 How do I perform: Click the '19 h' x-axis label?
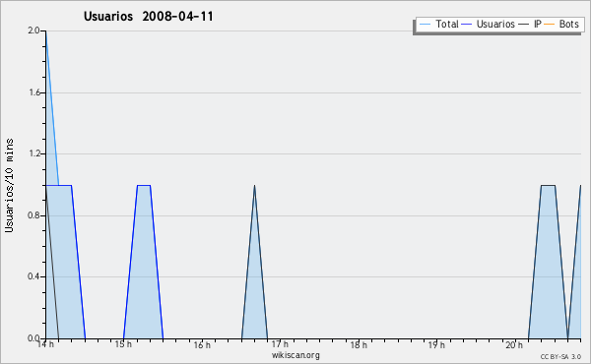[436, 344]
